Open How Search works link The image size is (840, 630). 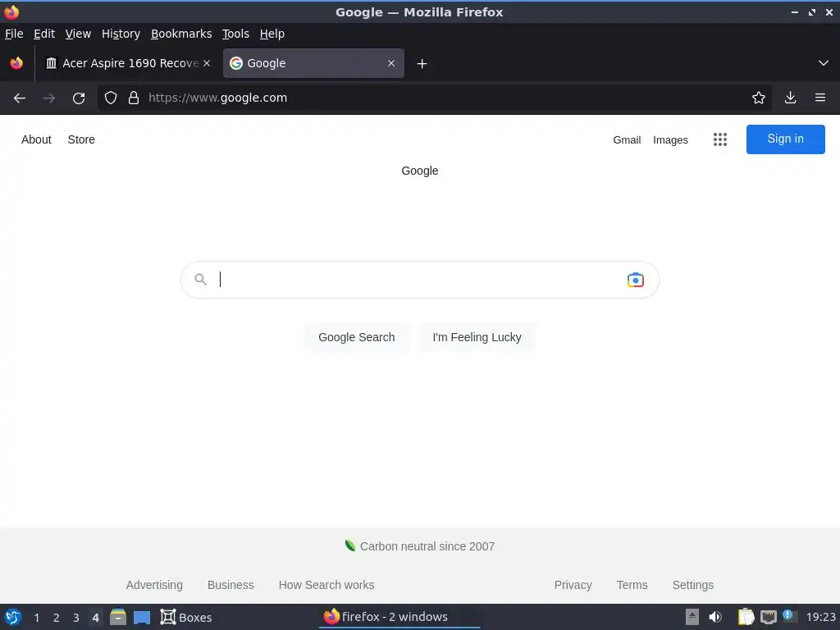[326, 585]
